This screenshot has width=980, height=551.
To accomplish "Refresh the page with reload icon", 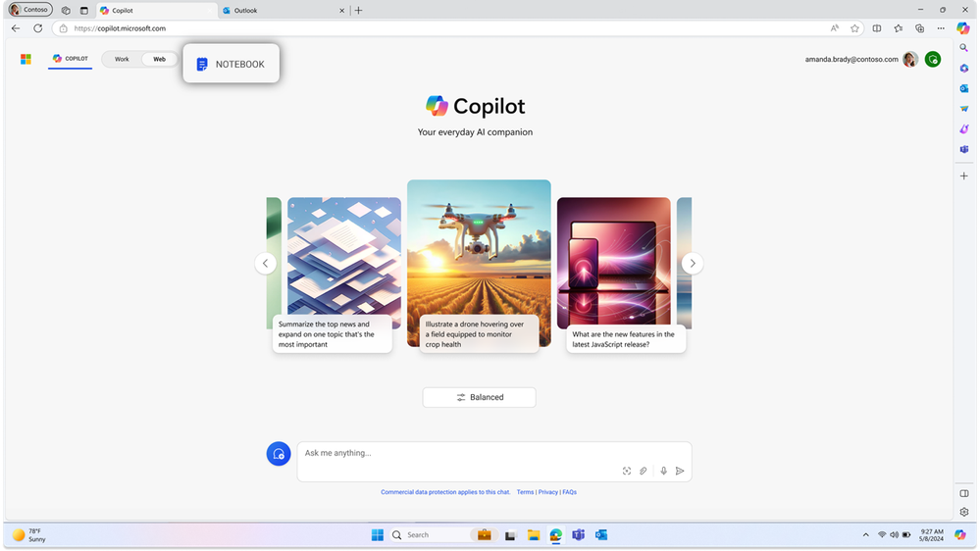I will coord(38,28).
